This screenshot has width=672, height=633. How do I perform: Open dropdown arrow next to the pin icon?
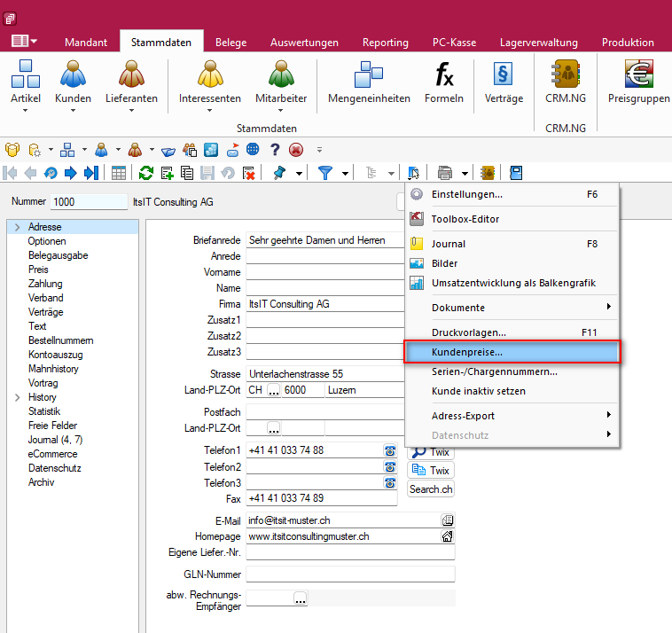[x=299, y=174]
